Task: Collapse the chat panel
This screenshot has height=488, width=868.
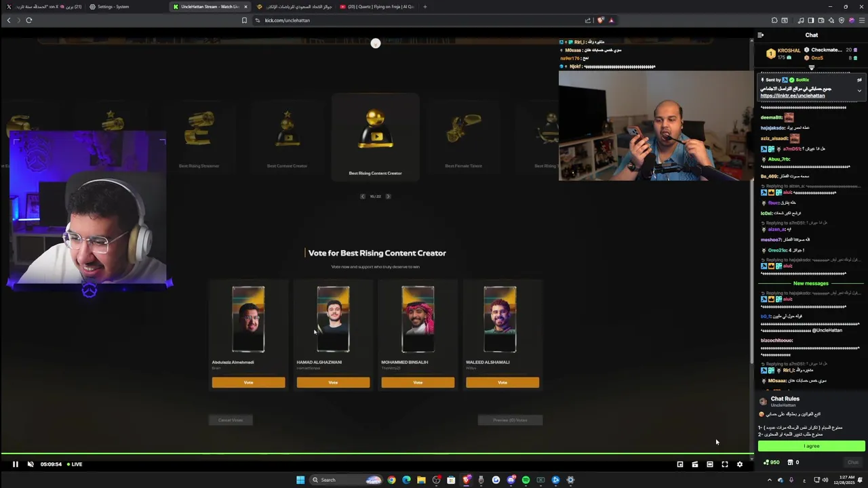Action: tap(761, 35)
